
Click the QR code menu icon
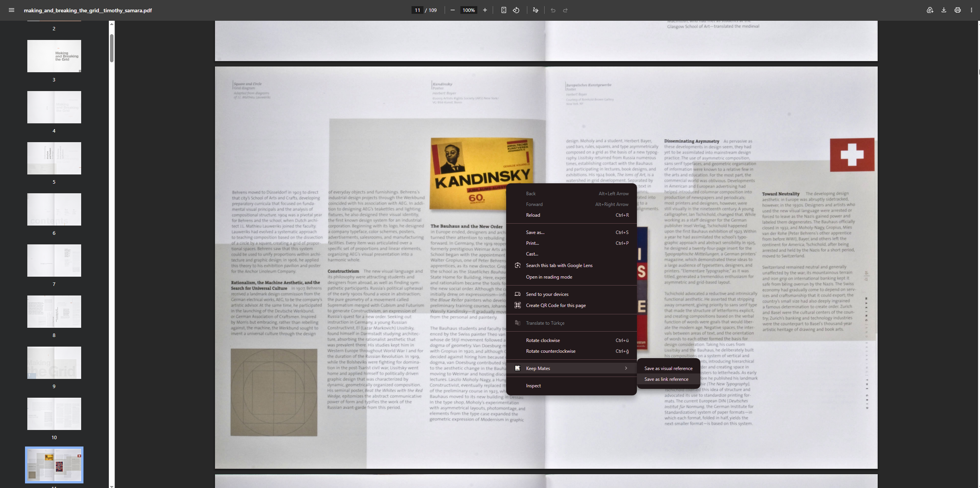(518, 305)
